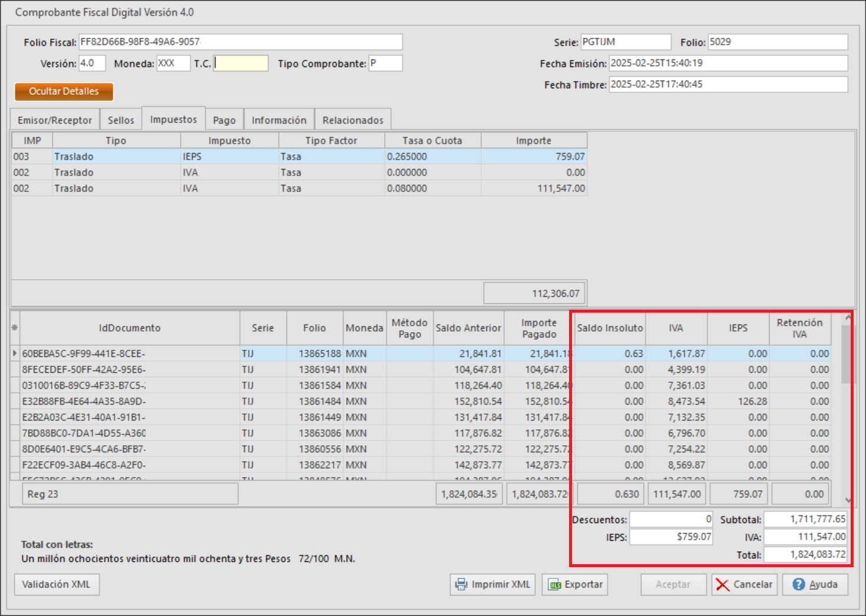Screen dimensions: 866x616
Task: Click the Serie field showing PGTIJM
Action: (x=626, y=42)
